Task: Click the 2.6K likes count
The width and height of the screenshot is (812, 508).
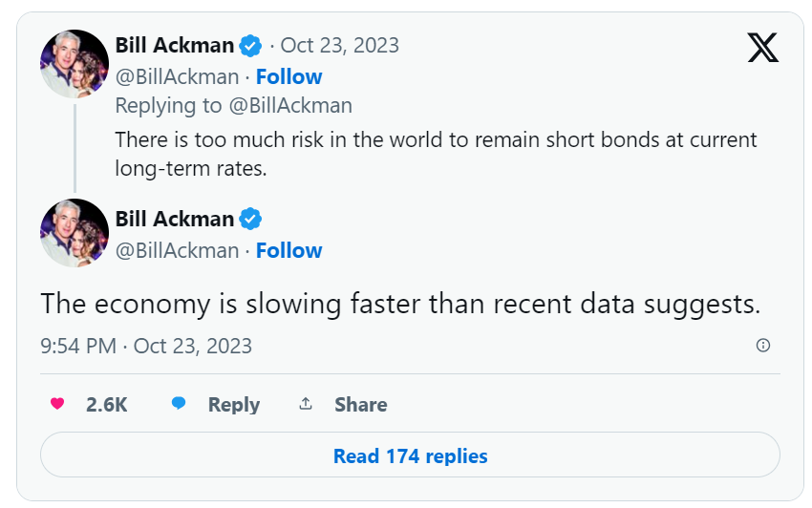Action: pos(106,405)
